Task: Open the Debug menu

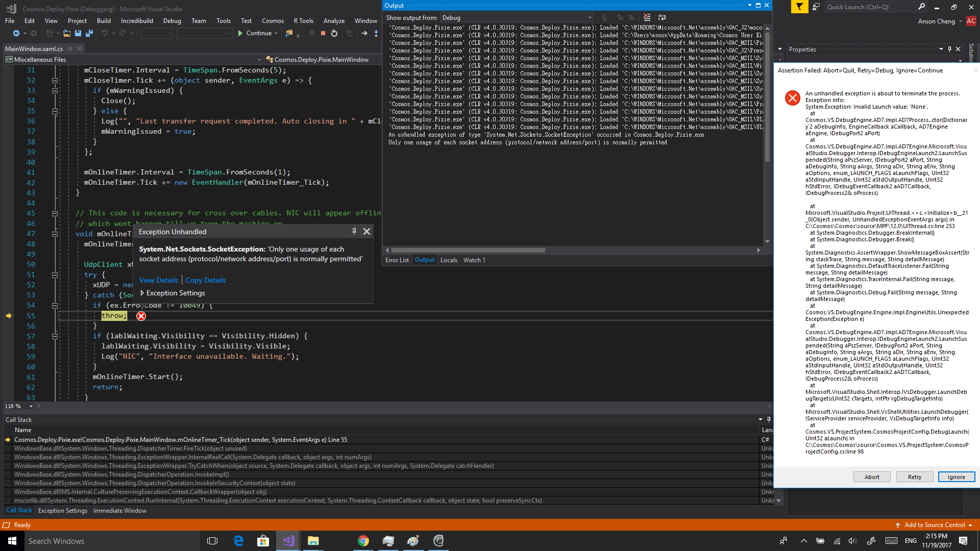Action: coord(172,21)
